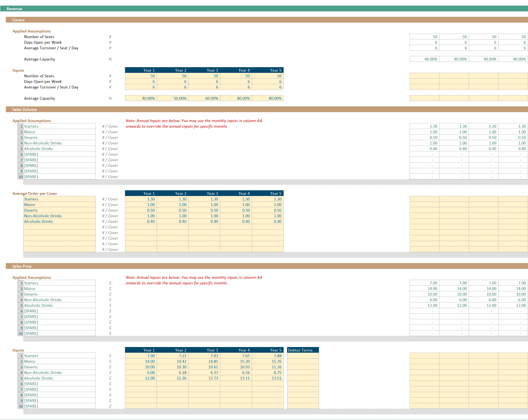Click Year 3 Deserts price 10.61
Screen dimensions: 528x420
pos(204,367)
